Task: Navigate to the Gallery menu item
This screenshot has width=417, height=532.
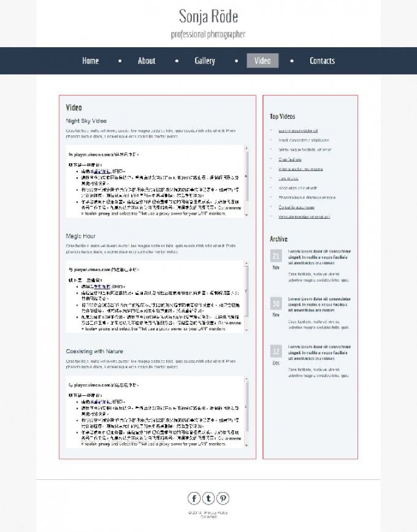Action: (x=205, y=61)
